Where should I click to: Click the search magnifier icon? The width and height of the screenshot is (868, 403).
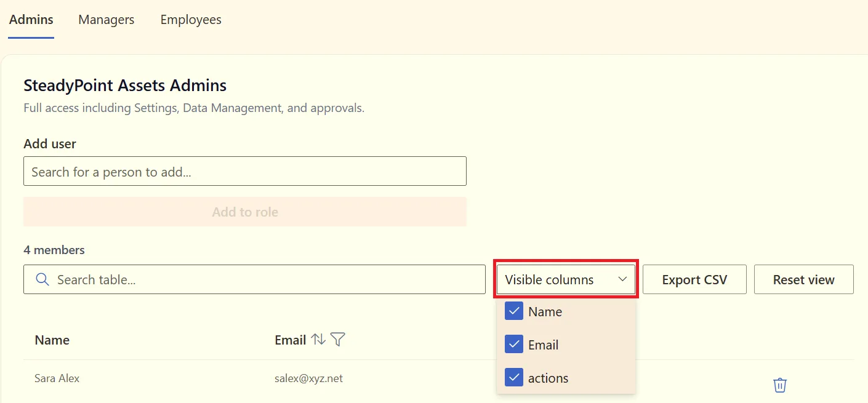tap(42, 279)
